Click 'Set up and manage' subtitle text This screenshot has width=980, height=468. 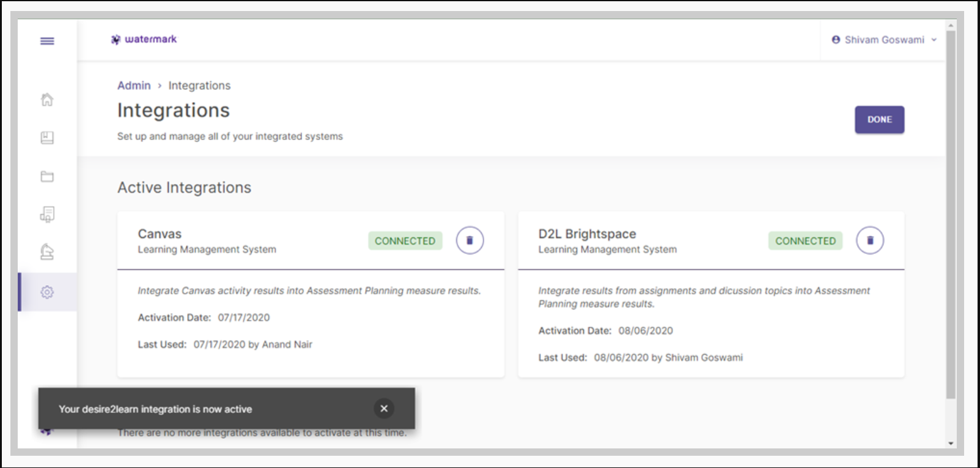coord(230,136)
